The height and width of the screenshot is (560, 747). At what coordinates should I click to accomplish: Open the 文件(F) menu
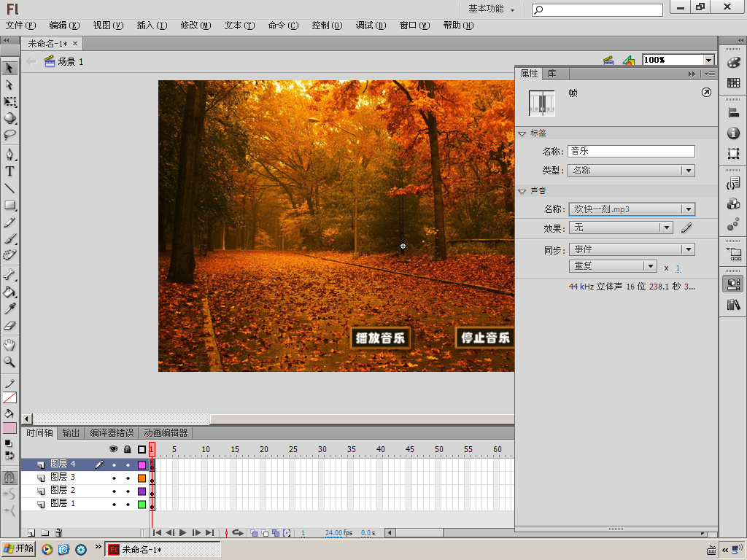click(x=20, y=26)
